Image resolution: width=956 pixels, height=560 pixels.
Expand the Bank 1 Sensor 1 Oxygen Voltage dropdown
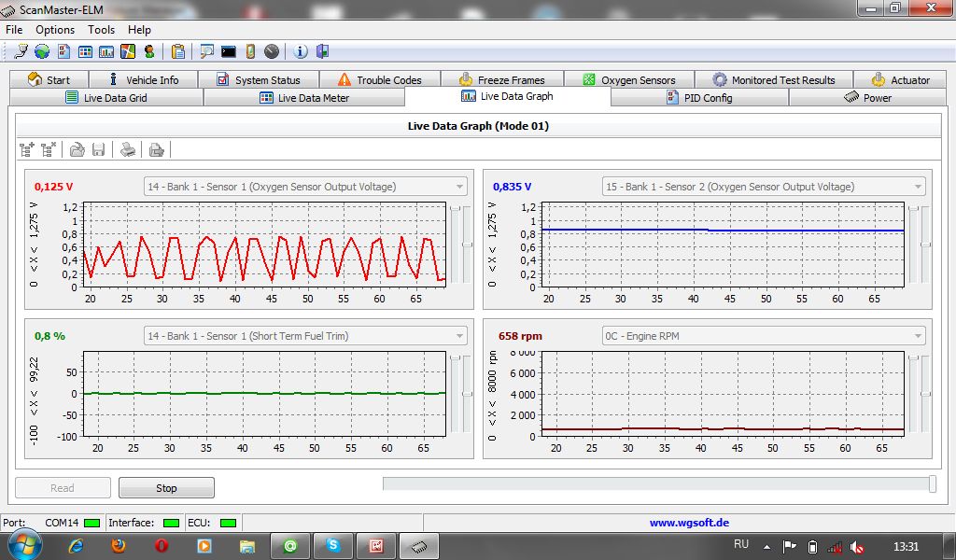pos(459,187)
